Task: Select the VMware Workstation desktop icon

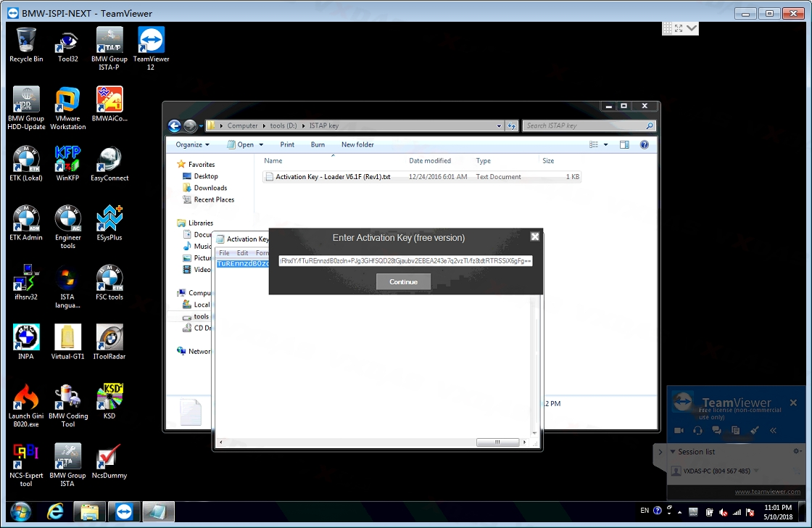Action: coord(68,108)
